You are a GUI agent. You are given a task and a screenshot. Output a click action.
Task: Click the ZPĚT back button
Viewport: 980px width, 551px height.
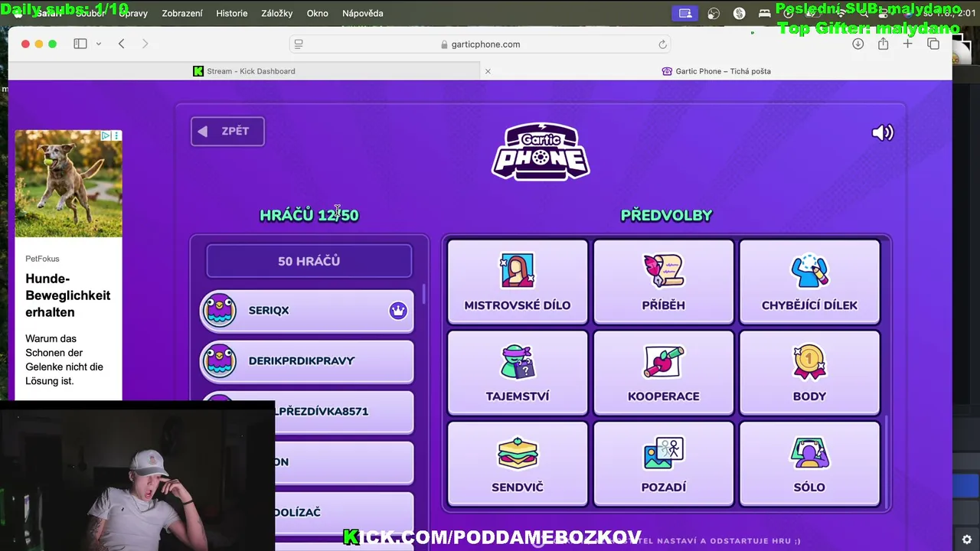click(227, 131)
